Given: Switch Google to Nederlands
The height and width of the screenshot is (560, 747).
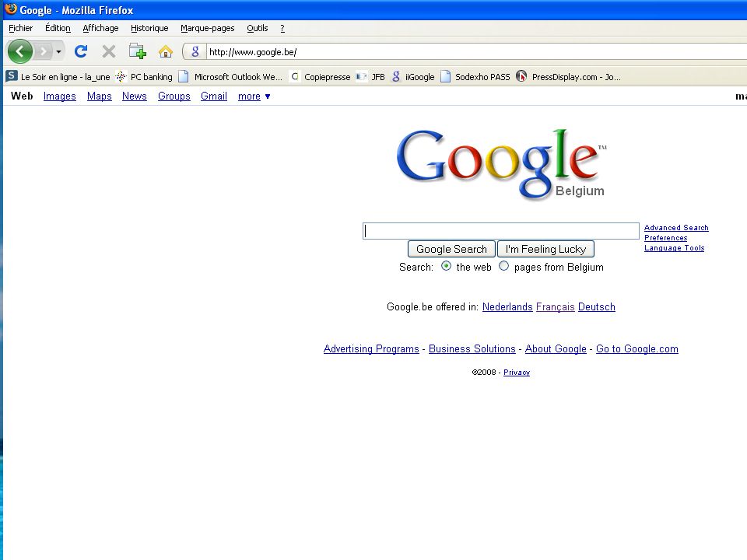Looking at the screenshot, I should 507,306.
